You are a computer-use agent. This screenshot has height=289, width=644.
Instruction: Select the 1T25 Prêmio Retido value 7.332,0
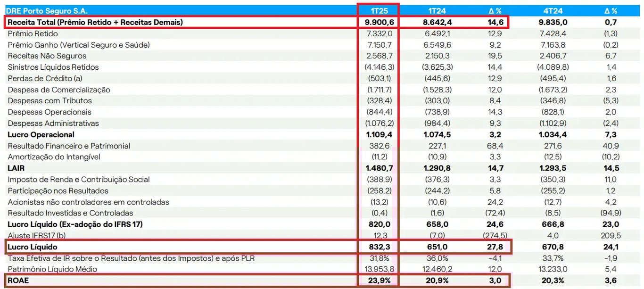click(379, 33)
